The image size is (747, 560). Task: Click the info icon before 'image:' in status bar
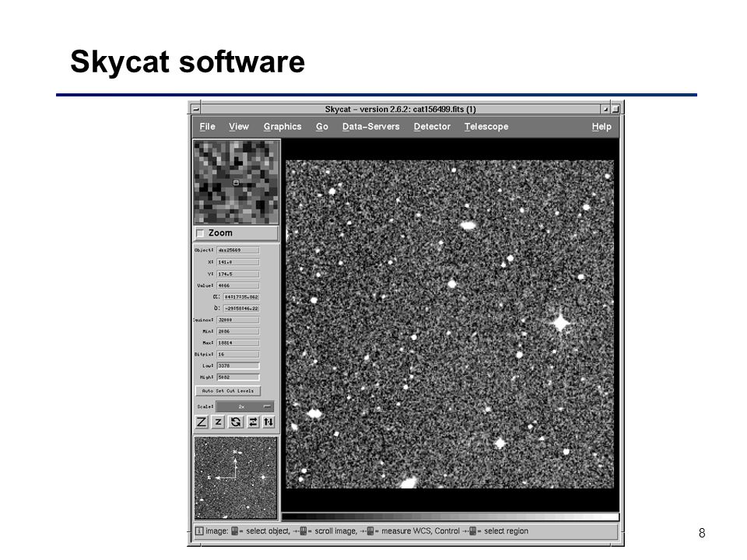(x=200, y=531)
